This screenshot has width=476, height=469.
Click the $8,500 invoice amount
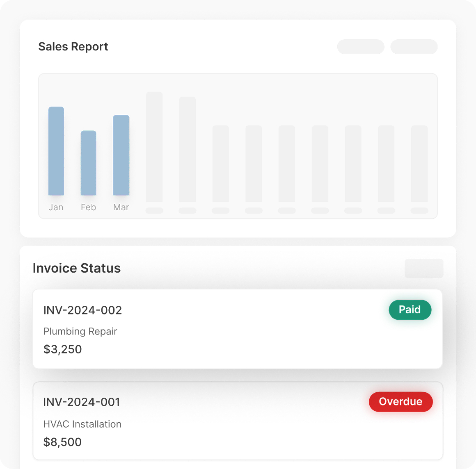[63, 442]
